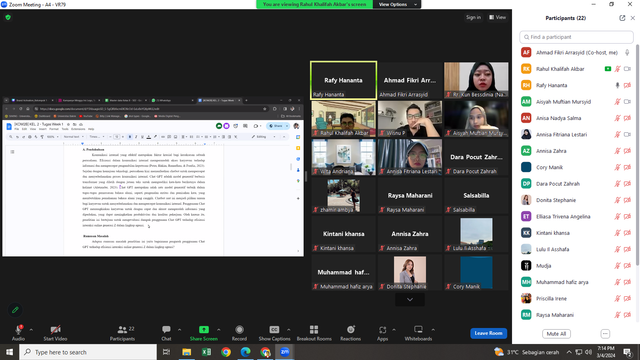Click the Mute All button
Screen dimensions: 640x360
[556, 334]
